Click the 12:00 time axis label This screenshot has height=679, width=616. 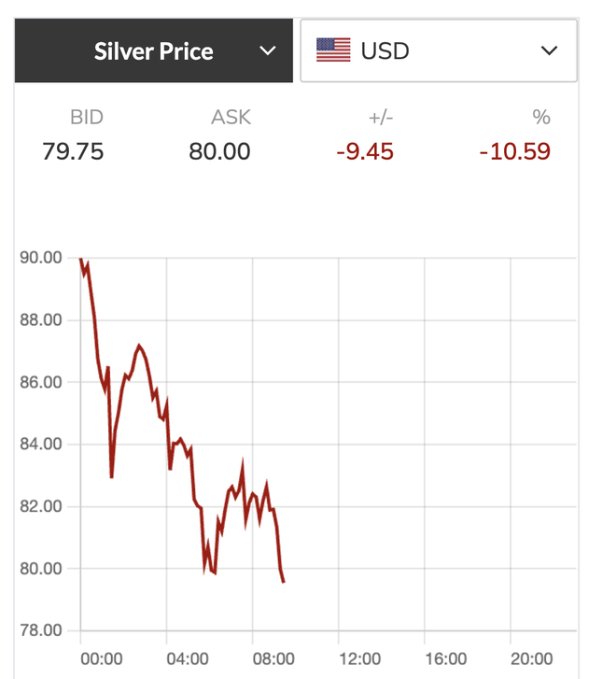click(359, 658)
